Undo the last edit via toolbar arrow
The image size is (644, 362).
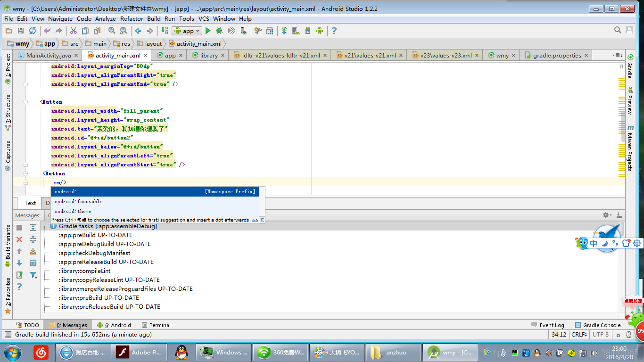point(47,31)
